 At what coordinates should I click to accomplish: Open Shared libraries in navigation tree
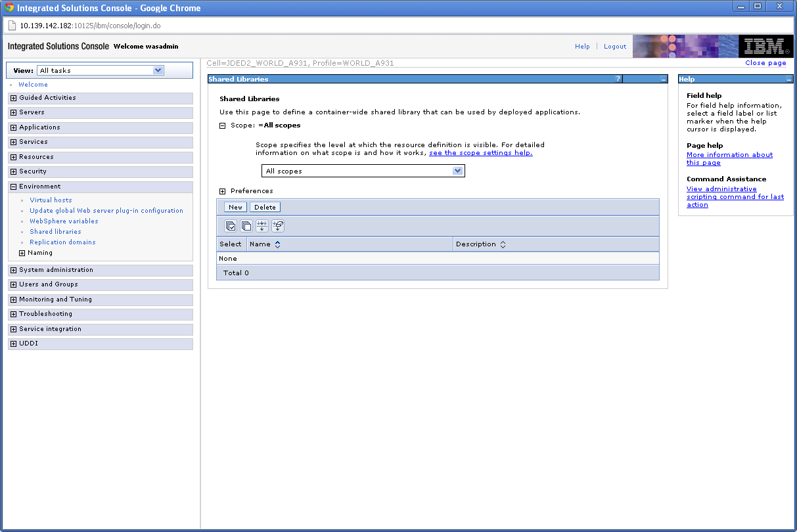pyautogui.click(x=55, y=232)
